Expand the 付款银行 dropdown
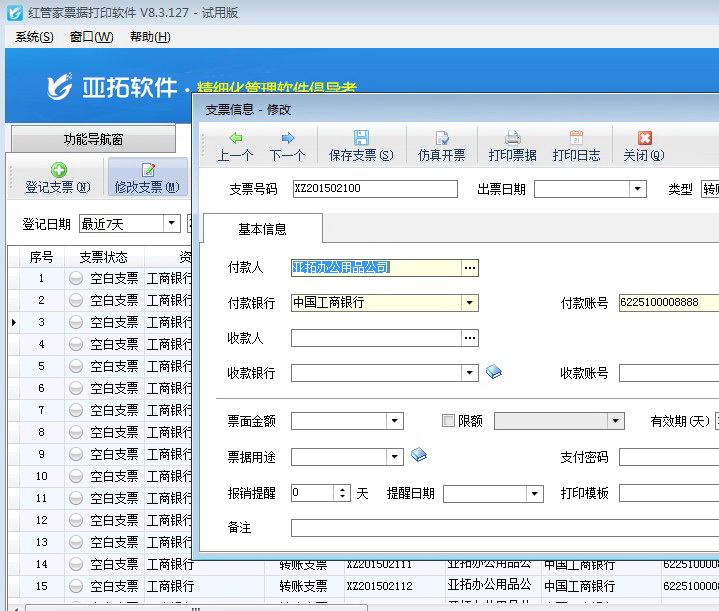Viewport: 719px width, 611px height. click(x=470, y=303)
